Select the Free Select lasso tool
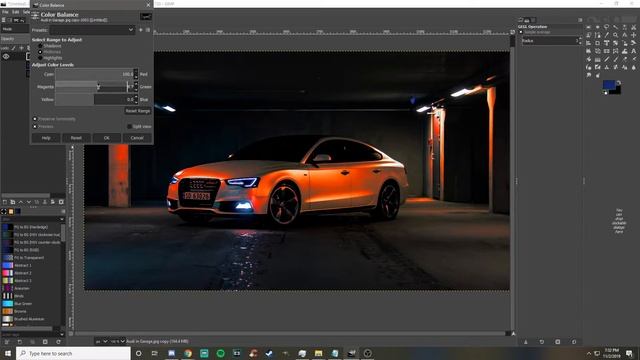Viewport: 640px width, 360px height. [x=607, y=27]
